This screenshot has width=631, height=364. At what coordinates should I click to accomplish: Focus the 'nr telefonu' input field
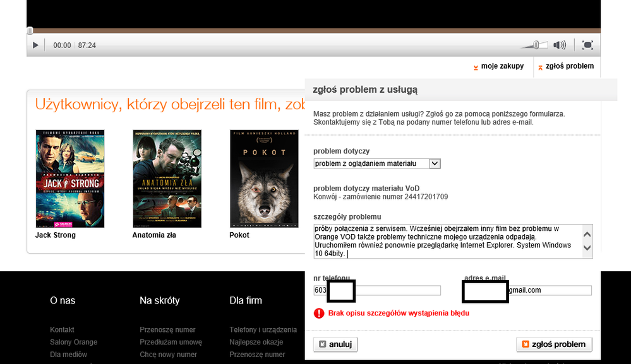[398, 290]
